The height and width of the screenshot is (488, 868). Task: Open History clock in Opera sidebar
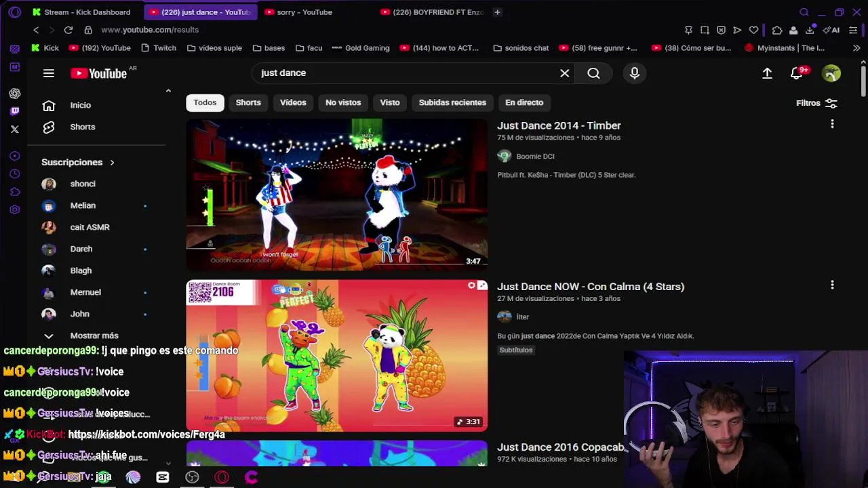(x=15, y=174)
